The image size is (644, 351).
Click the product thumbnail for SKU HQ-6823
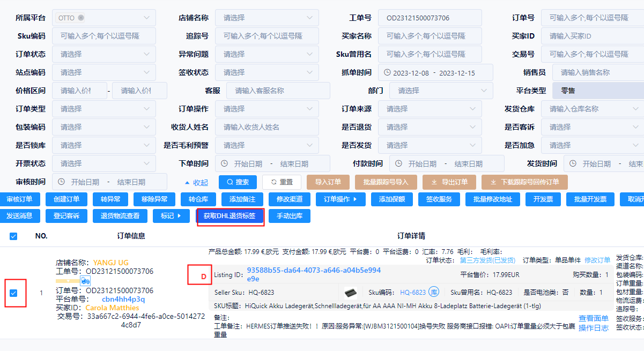click(352, 292)
